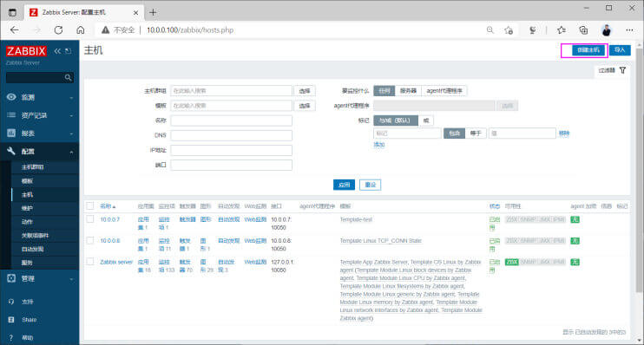
Task: Click the zoom magnifier icon in the address bar
Action: click(x=490, y=30)
